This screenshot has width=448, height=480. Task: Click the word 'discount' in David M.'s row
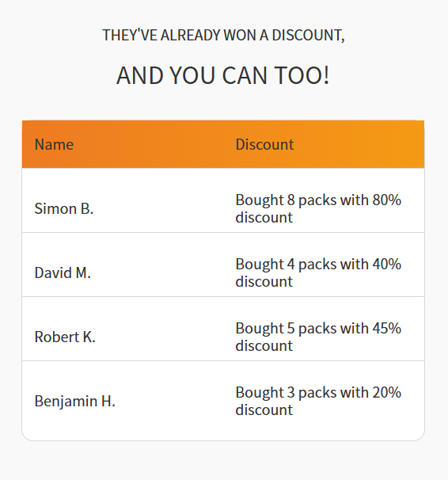pos(264,282)
